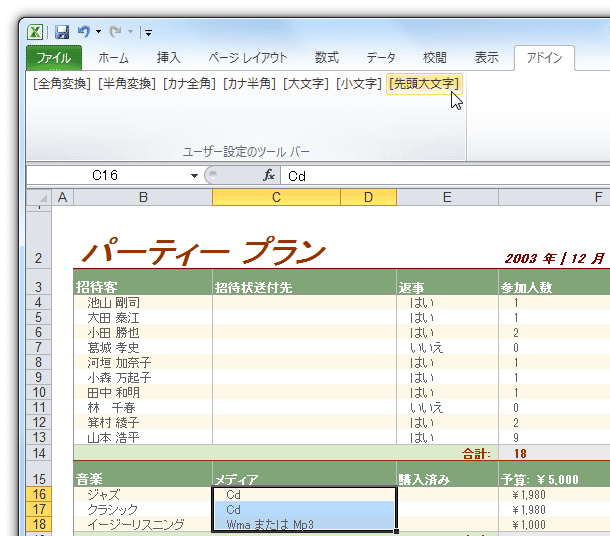Open the undo history dropdown arrow
Viewport: 610px width, 536px height.
(98, 32)
